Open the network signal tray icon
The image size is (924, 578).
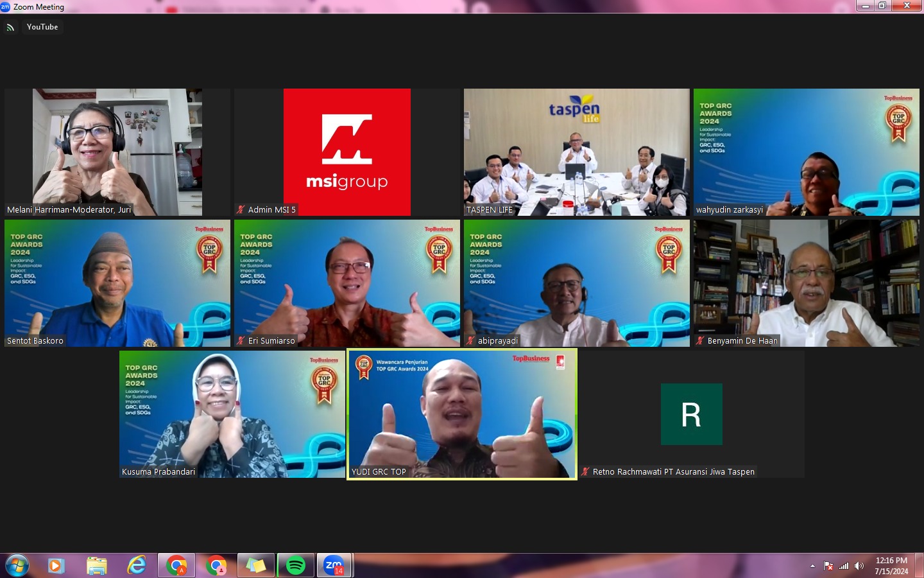844,566
